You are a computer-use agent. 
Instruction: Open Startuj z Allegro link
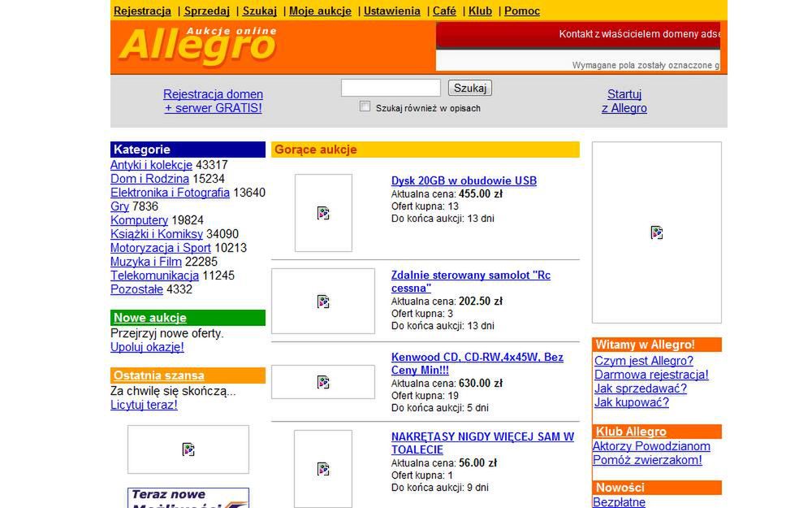(624, 101)
